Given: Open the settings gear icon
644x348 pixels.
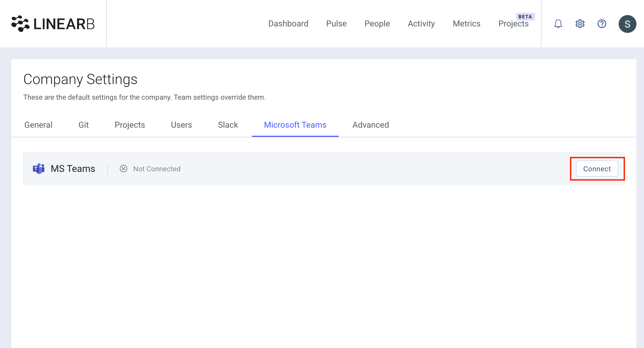Looking at the screenshot, I should coord(580,24).
